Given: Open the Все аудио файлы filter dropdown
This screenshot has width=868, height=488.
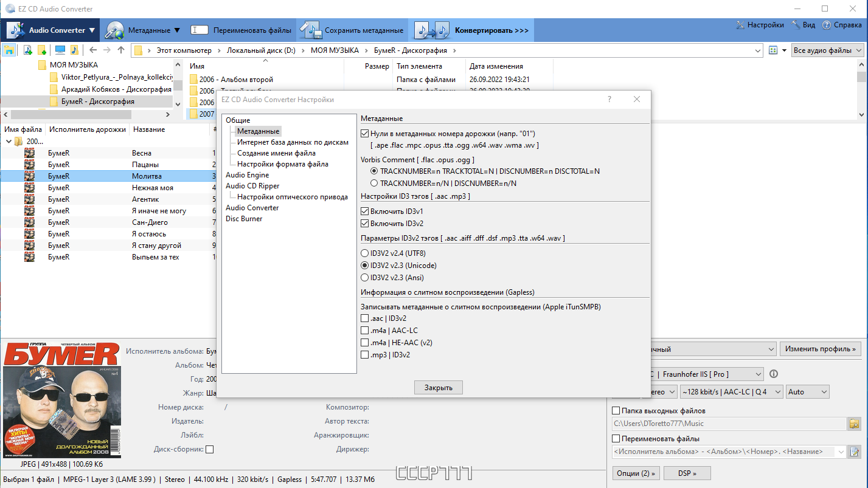Looking at the screenshot, I should click(828, 50).
